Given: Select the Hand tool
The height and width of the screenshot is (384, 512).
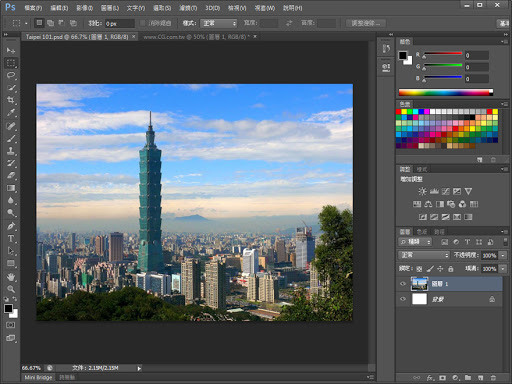Looking at the screenshot, I should pos(11,277).
